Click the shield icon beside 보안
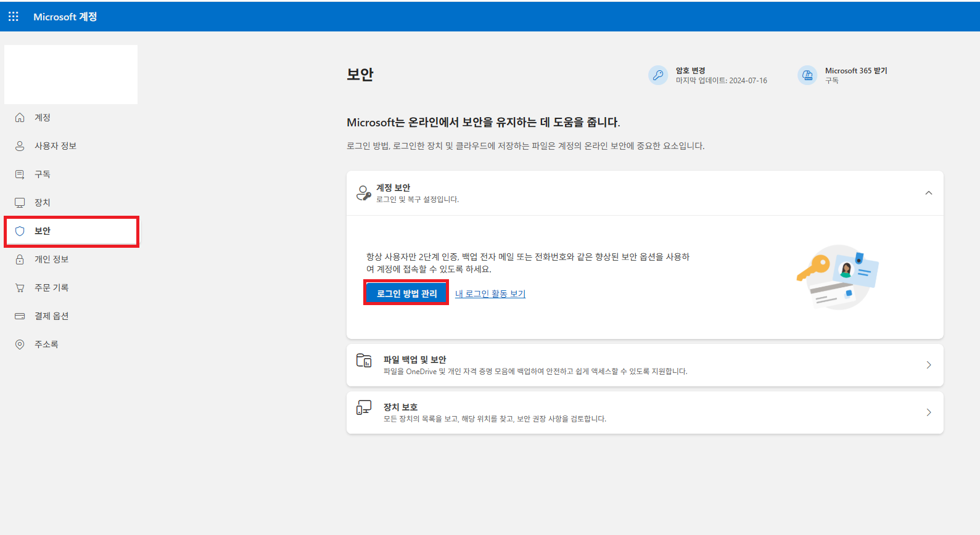This screenshot has width=980, height=535. [x=20, y=231]
